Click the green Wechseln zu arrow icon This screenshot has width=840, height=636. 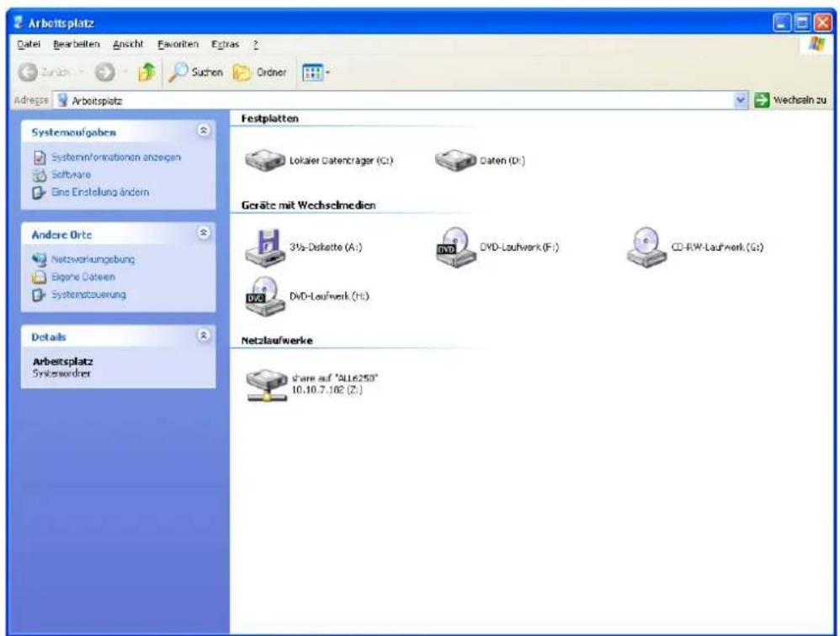pos(761,100)
